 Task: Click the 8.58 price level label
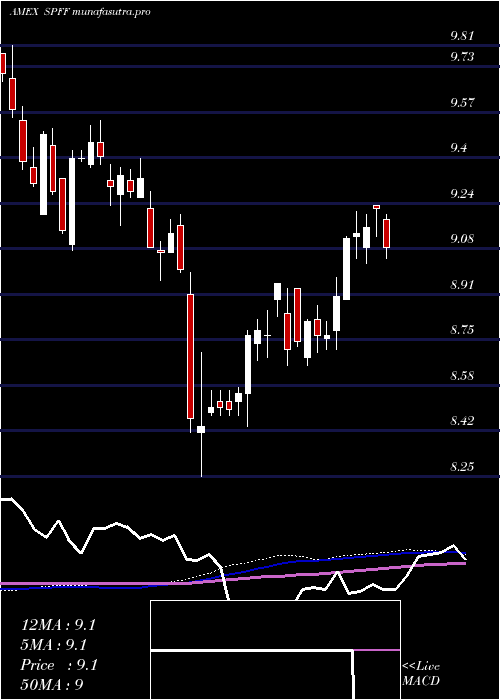point(462,375)
